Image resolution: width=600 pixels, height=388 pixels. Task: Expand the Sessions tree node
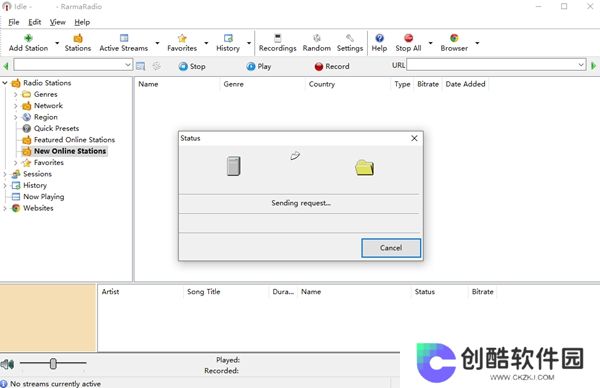5,174
